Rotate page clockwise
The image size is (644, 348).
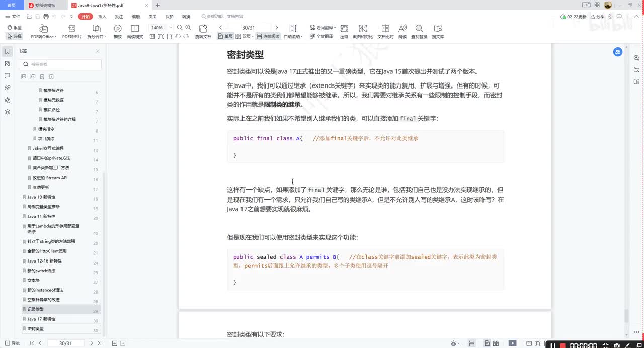tap(186, 37)
